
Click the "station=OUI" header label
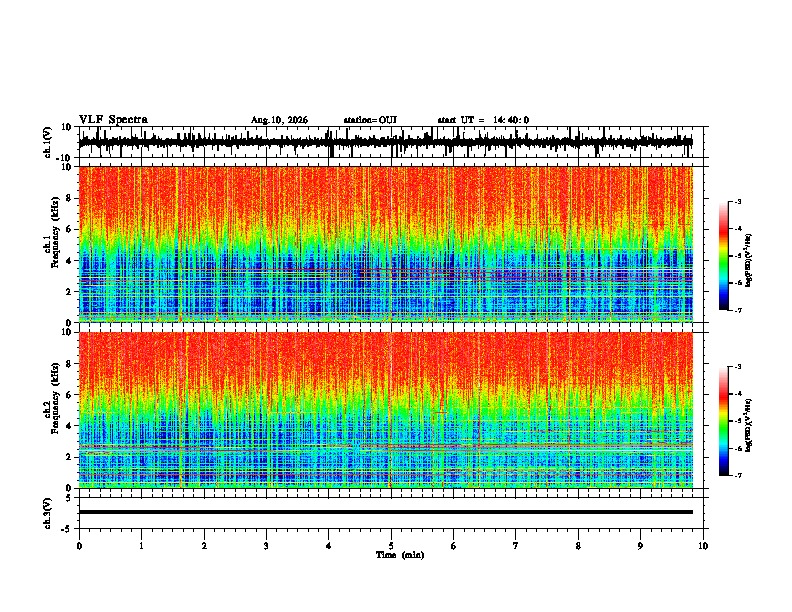click(x=370, y=120)
